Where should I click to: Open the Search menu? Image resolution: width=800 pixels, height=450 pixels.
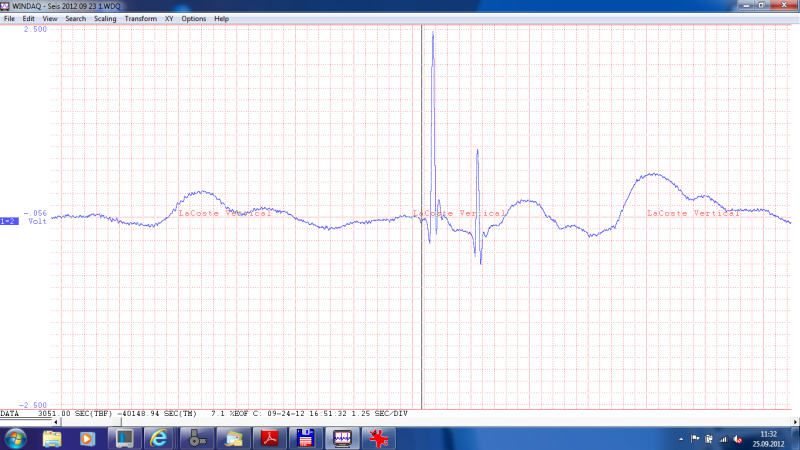tap(76, 19)
